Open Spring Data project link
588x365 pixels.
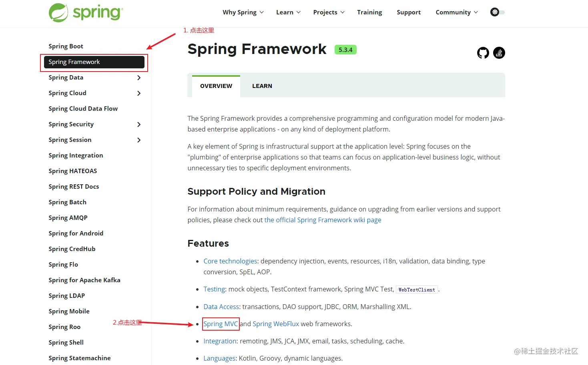(66, 78)
